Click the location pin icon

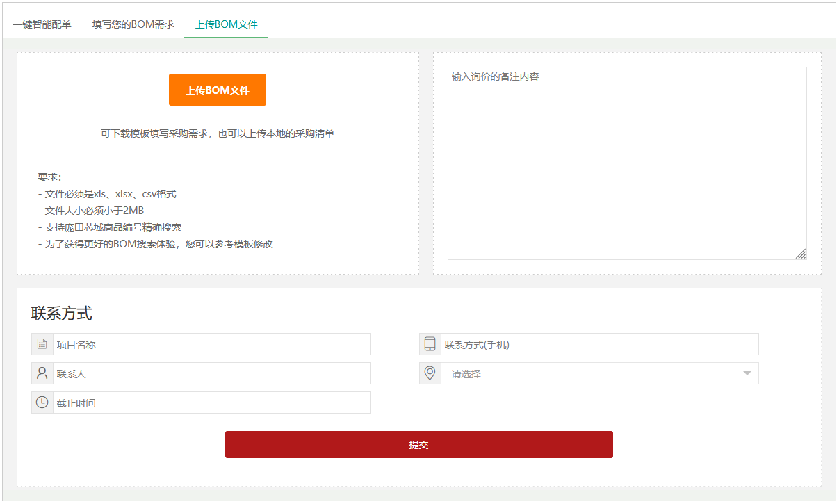(430, 373)
